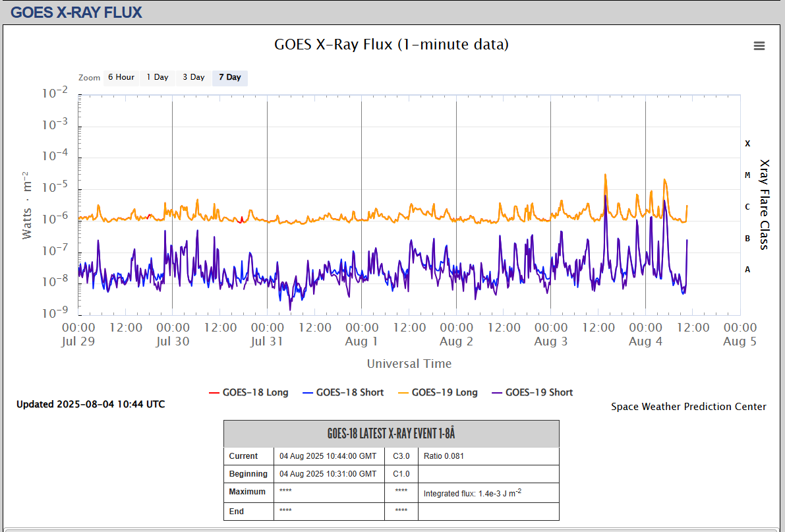
Task: Toggle GOES-19 Short series in legend
Action: 533,393
